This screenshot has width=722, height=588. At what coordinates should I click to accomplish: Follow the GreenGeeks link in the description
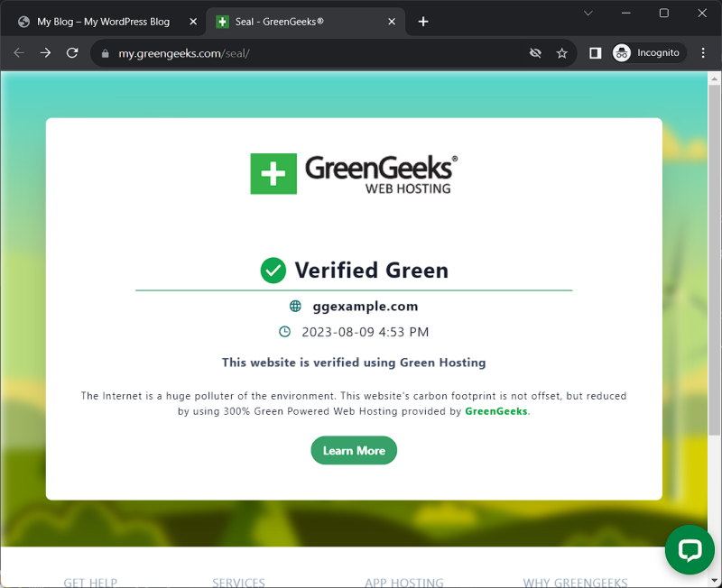click(x=495, y=411)
